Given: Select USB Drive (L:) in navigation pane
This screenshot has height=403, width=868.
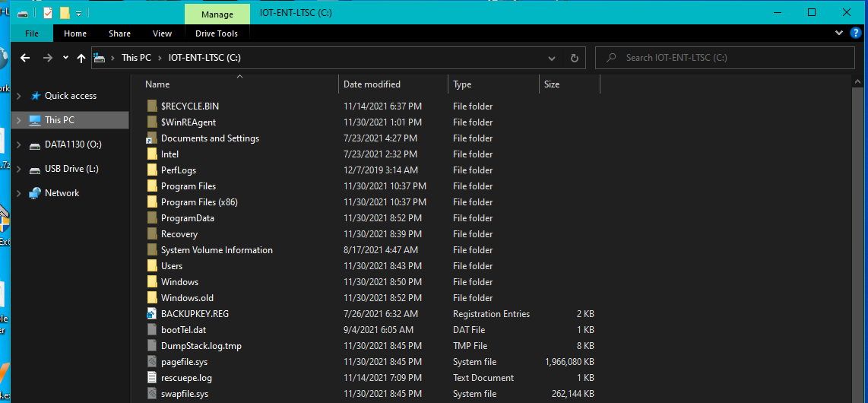Looking at the screenshot, I should [x=71, y=169].
